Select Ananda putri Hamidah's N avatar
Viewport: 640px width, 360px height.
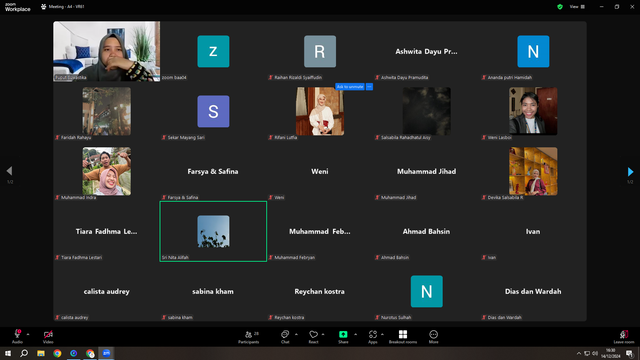pyautogui.click(x=533, y=51)
